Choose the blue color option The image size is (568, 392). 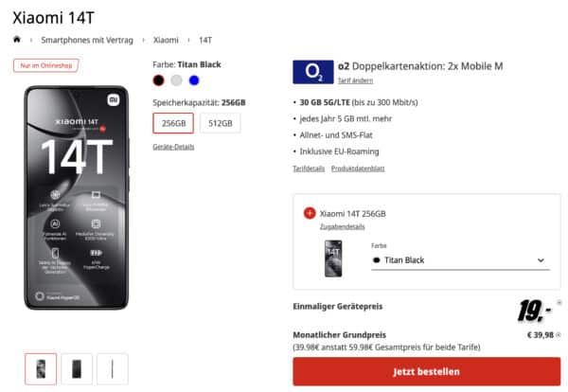coord(194,80)
